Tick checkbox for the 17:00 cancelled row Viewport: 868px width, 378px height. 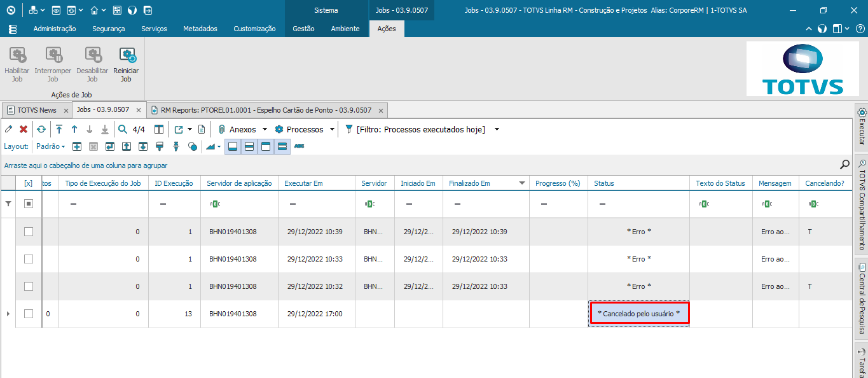pos(29,314)
